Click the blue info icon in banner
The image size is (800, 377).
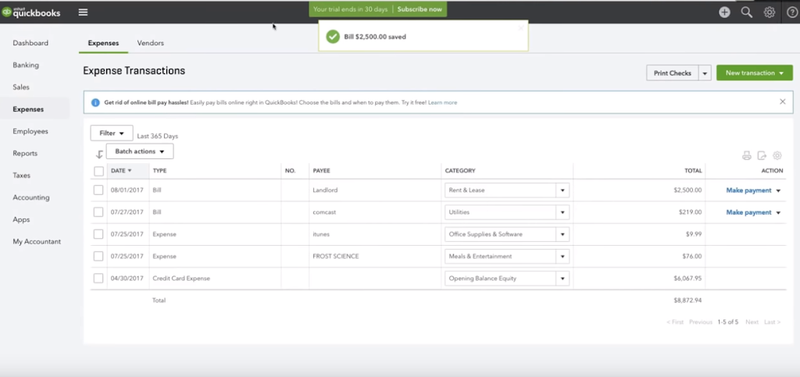click(x=95, y=103)
